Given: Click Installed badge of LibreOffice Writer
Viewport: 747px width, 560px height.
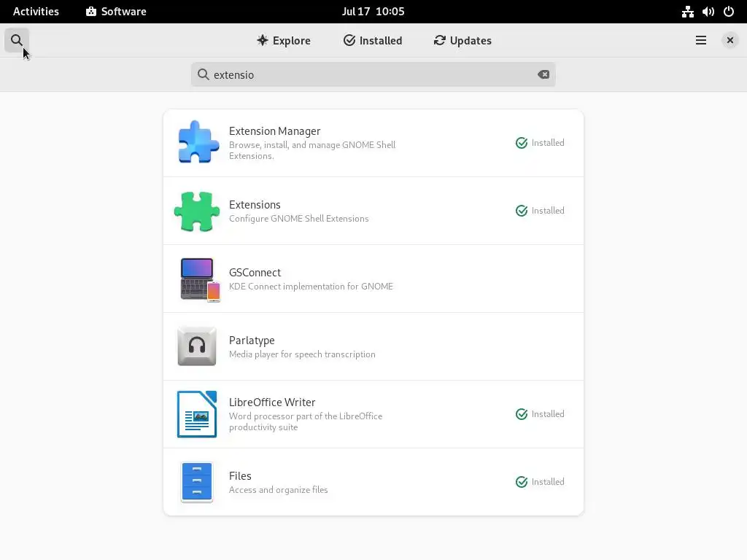Looking at the screenshot, I should tap(540, 414).
